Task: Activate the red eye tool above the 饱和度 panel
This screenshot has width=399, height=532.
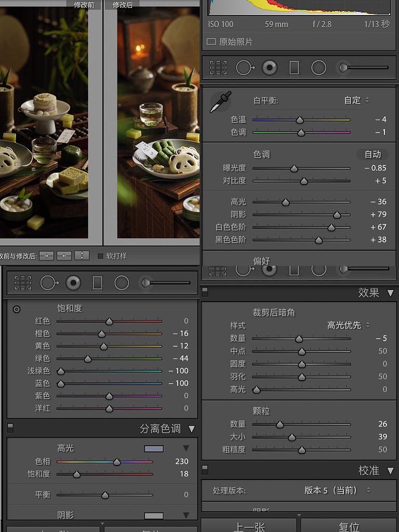Action: (73, 282)
